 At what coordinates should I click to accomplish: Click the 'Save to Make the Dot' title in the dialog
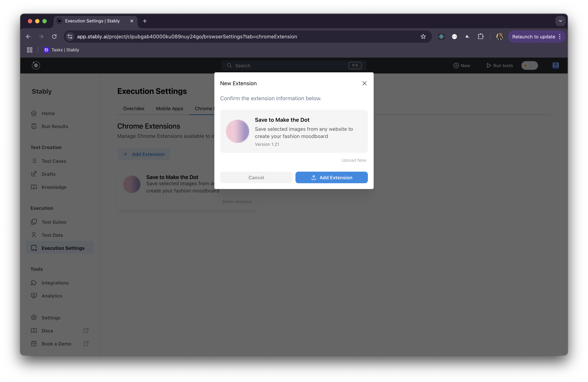(x=282, y=120)
